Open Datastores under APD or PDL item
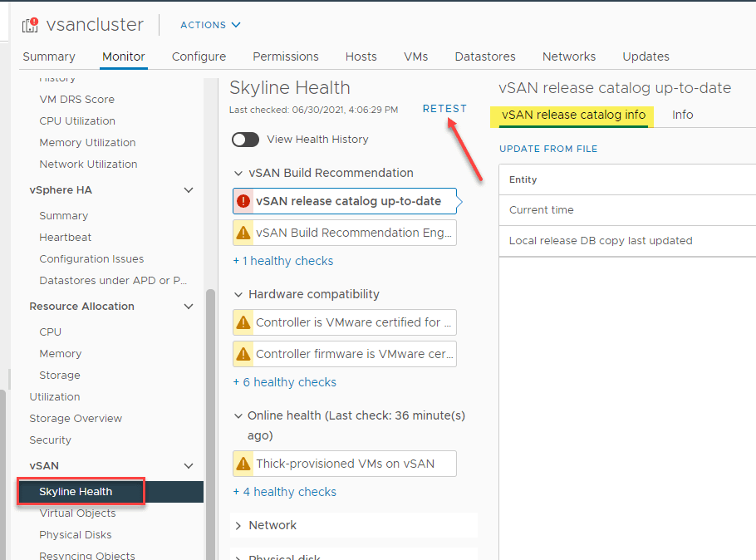This screenshot has width=756, height=560. pyautogui.click(x=113, y=281)
